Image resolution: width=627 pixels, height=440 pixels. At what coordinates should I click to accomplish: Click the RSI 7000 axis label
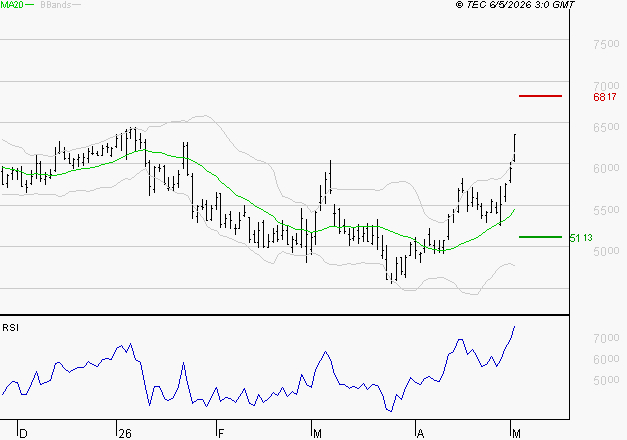tap(606, 338)
